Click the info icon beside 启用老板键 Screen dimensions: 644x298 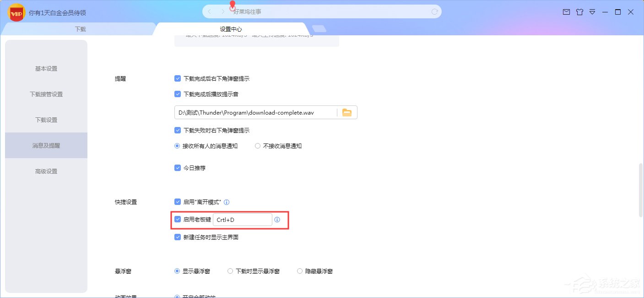pos(277,220)
